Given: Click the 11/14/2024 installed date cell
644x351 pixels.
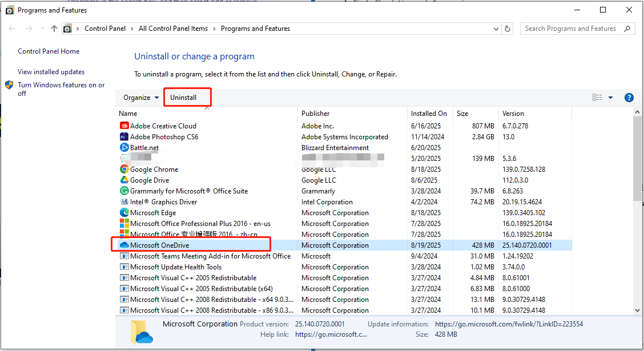Looking at the screenshot, I should (427, 137).
